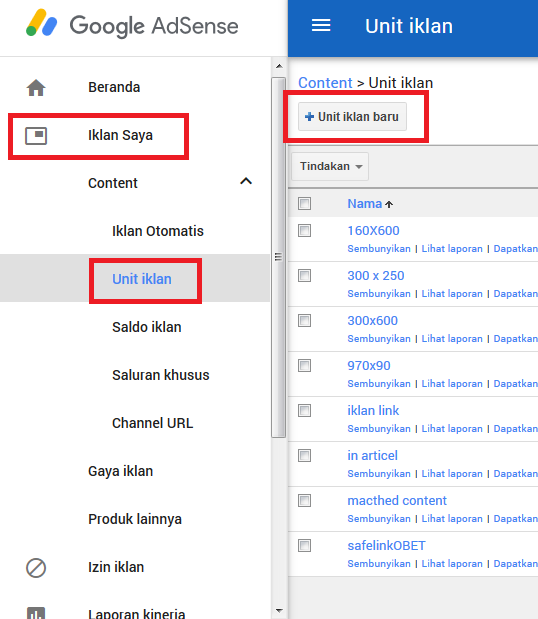The width and height of the screenshot is (538, 619).
Task: Open the 970x90 ad unit
Action: [x=369, y=366]
